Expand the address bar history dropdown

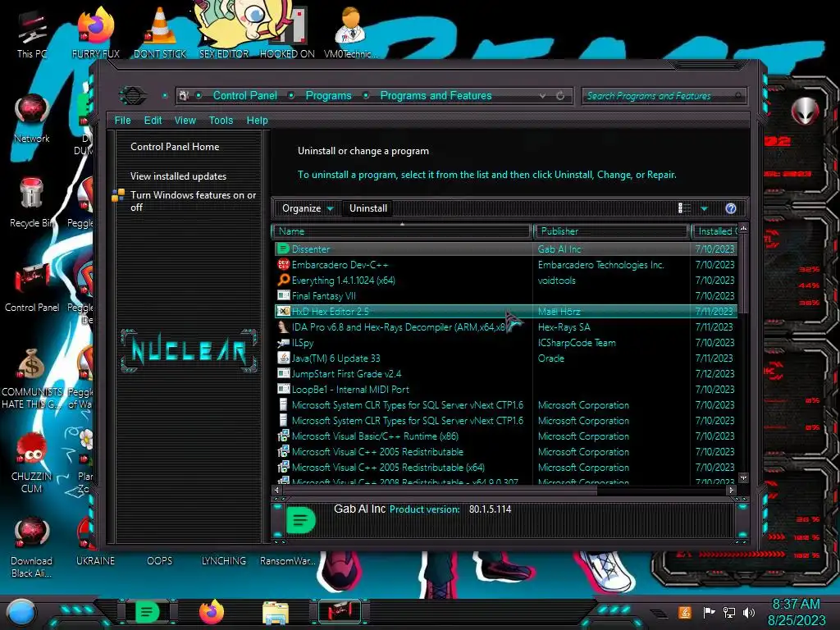tap(543, 96)
